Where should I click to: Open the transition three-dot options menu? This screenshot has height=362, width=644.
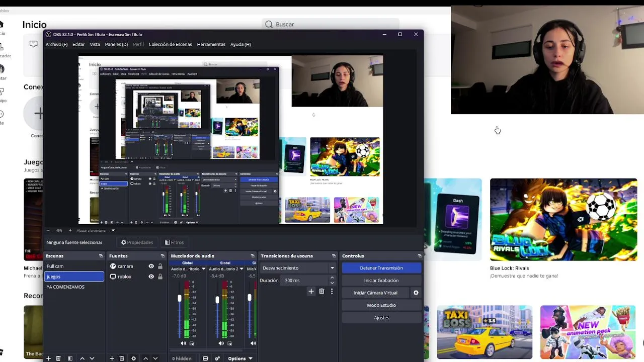[332, 292]
